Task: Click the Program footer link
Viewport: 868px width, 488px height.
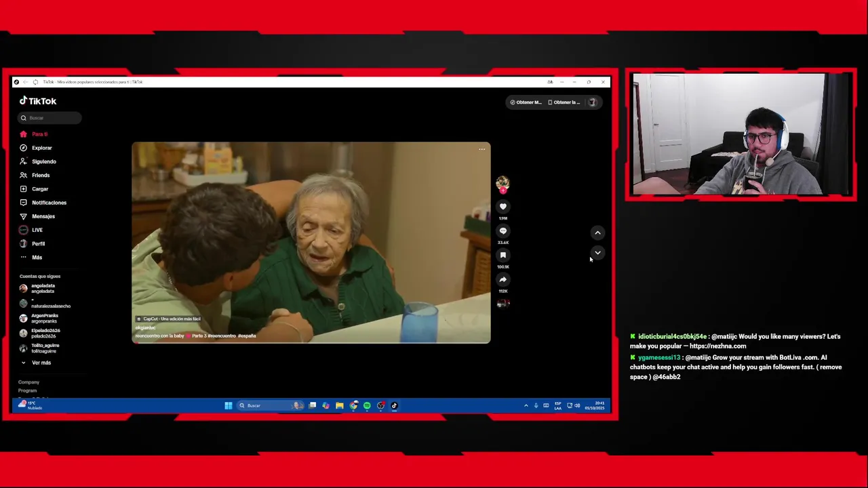Action: click(x=27, y=390)
